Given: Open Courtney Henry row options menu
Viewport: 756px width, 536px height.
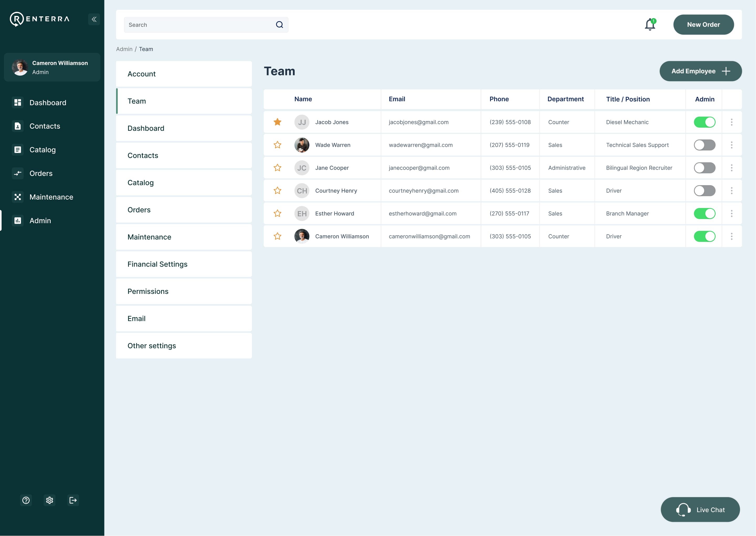Looking at the screenshot, I should tap(731, 191).
